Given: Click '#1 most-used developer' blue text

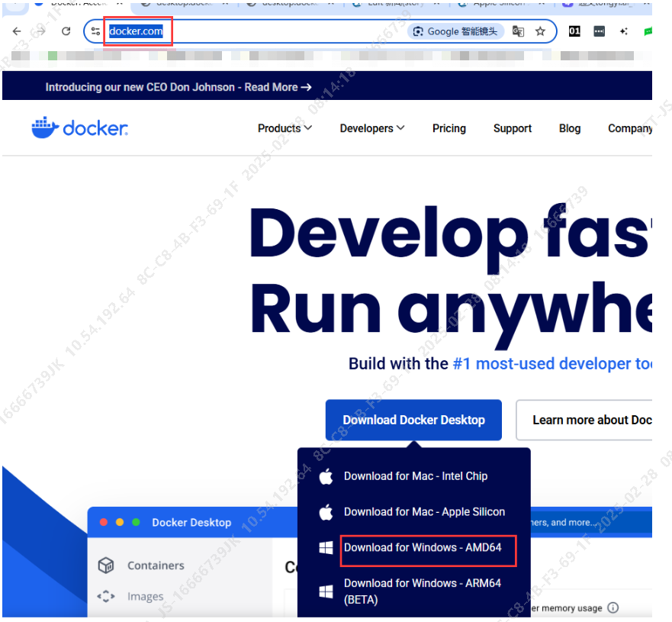Looking at the screenshot, I should coord(552,363).
